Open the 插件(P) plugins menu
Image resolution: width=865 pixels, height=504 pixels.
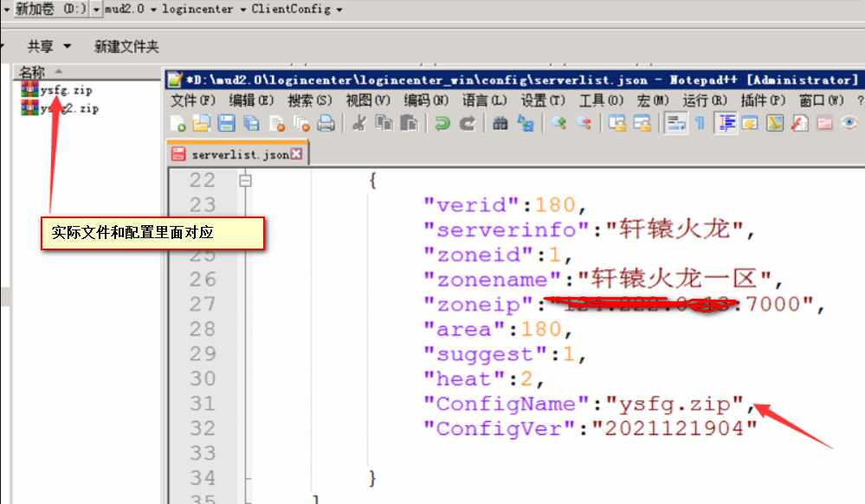coord(763,100)
